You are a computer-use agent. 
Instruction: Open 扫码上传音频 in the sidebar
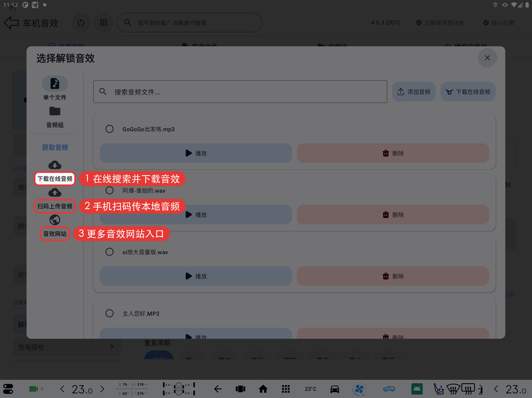point(55,206)
